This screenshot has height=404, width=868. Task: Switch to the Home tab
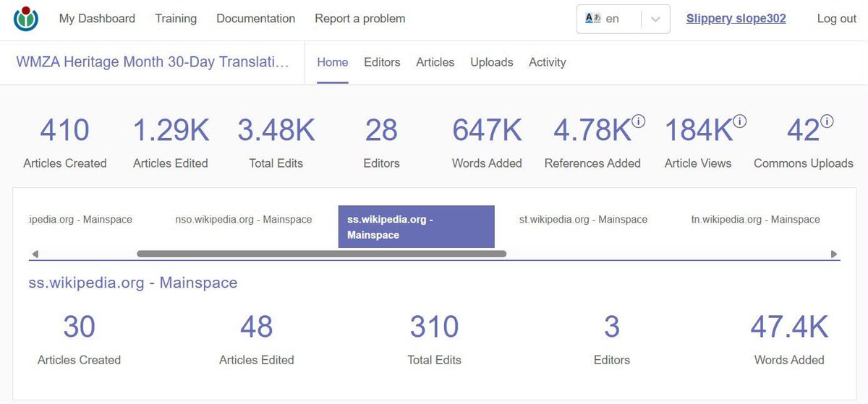pos(333,62)
